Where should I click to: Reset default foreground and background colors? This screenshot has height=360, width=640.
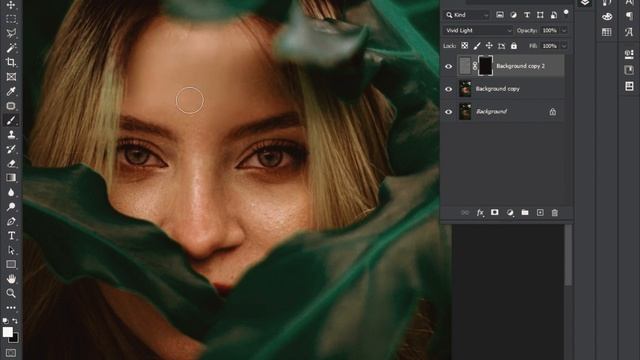point(5,321)
